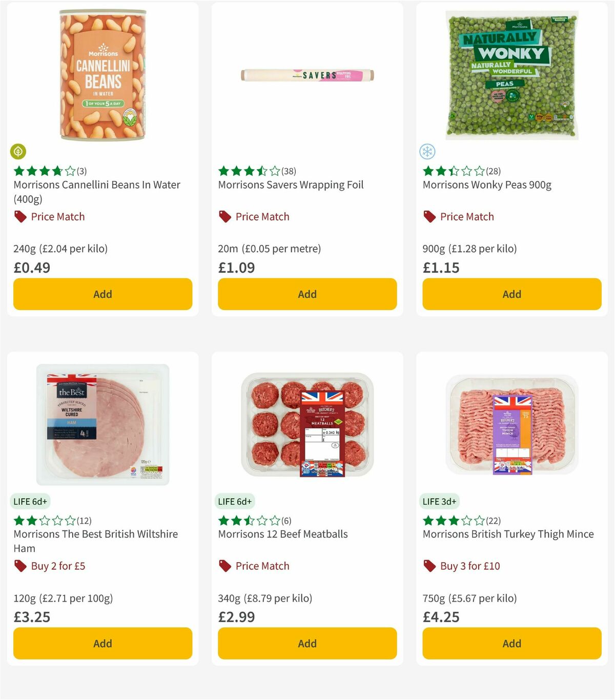The height and width of the screenshot is (700, 615).
Task: Click the organic leaf icon on Cannellini Beans
Action: tap(18, 152)
